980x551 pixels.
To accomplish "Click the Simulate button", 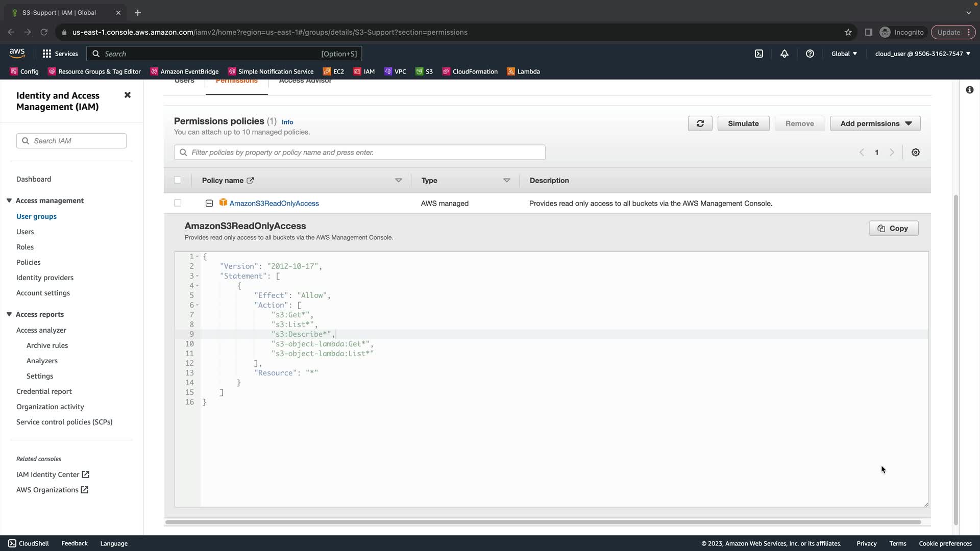I will pos(743,123).
